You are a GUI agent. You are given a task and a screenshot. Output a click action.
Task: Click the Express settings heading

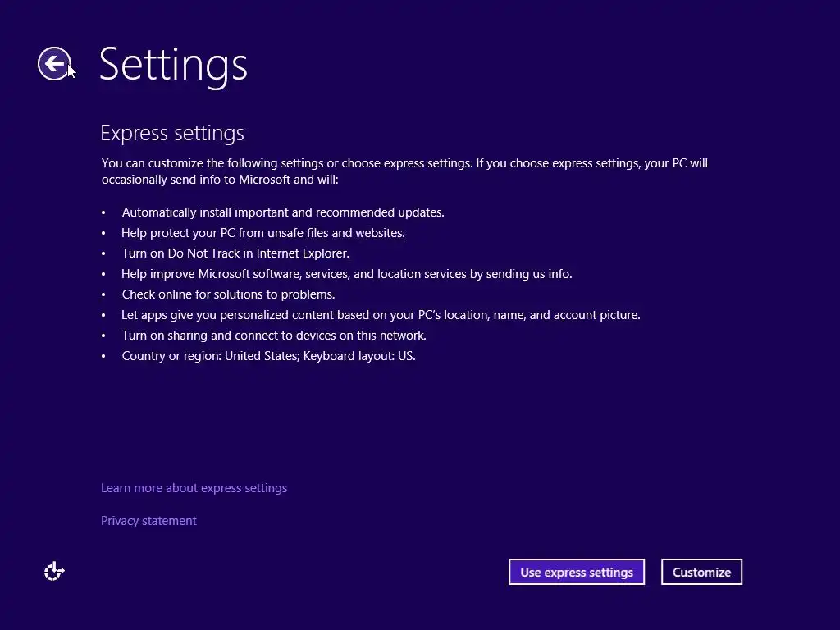[x=172, y=133]
